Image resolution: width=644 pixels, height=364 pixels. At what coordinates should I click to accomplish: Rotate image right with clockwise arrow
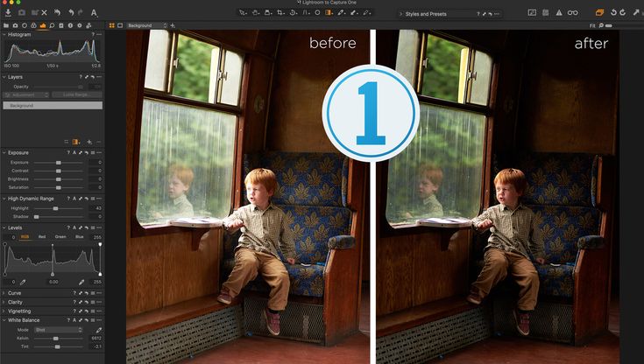(x=623, y=13)
